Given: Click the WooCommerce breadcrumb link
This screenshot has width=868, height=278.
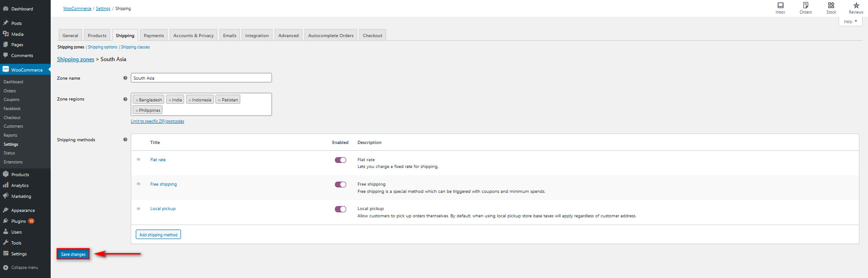Looking at the screenshot, I should 77,9.
